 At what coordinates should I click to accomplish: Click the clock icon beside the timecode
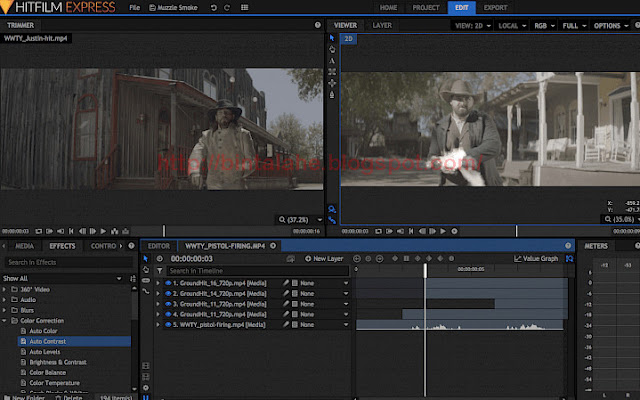(160, 259)
